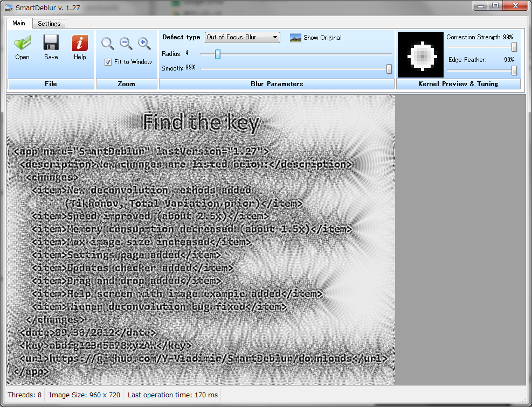Minimize the SmartDeblur window
Viewport: 532px width, 407px height.
[481, 6]
